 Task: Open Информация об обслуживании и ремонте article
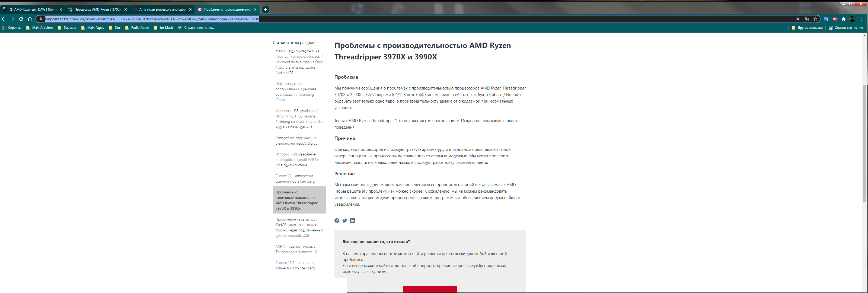(x=296, y=92)
